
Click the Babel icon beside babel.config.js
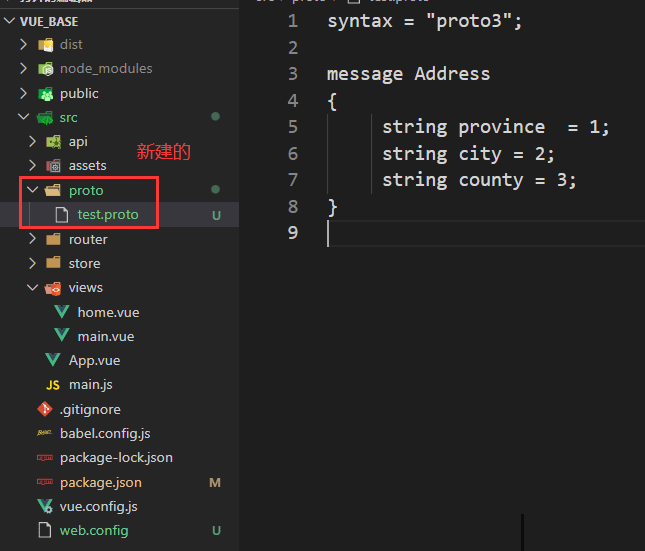coord(44,433)
